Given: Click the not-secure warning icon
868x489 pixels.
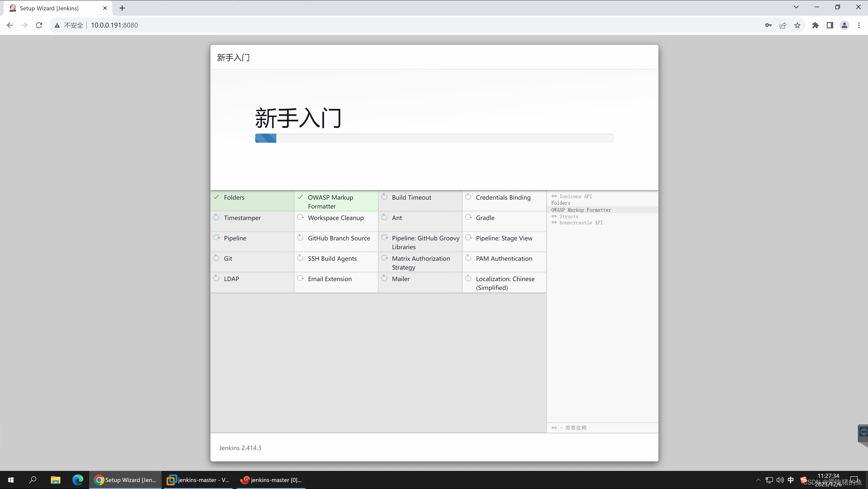Looking at the screenshot, I should point(57,25).
